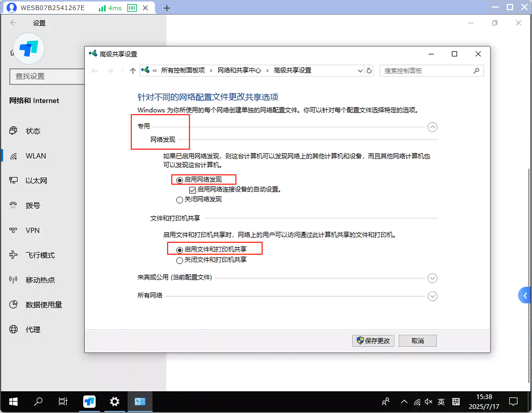Image resolution: width=532 pixels, height=413 pixels.
Task: Open the new remote tab plus icon
Action: click(x=167, y=8)
